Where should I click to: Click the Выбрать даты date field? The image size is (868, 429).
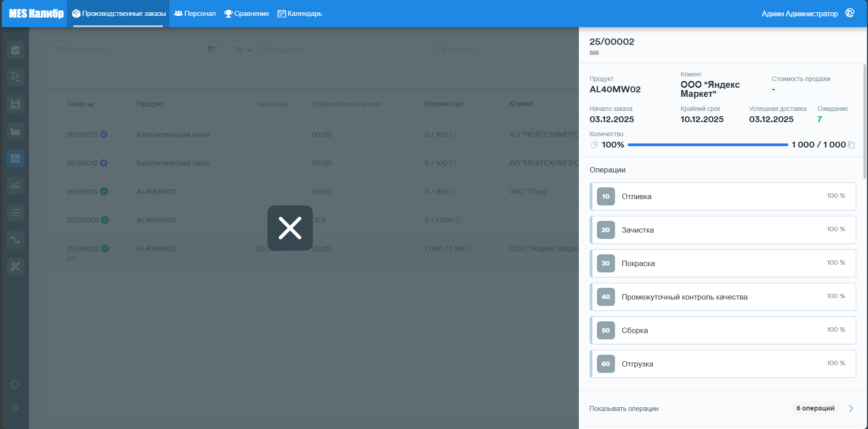click(x=136, y=50)
